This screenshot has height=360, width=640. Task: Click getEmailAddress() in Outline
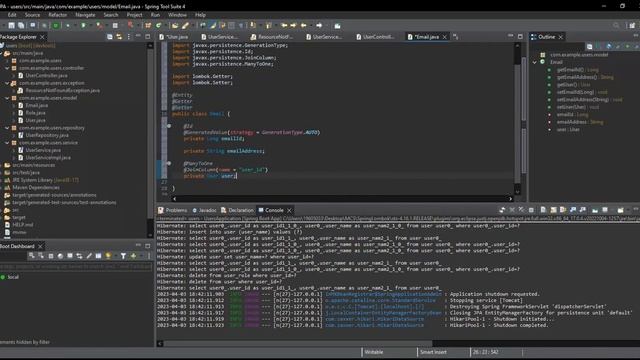(x=576, y=77)
